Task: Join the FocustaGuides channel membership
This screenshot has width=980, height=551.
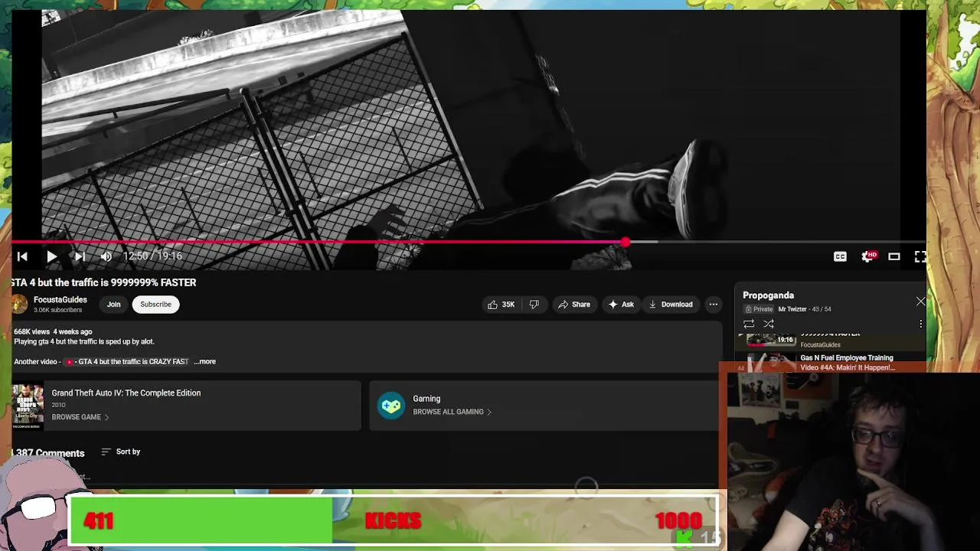Action: click(113, 304)
